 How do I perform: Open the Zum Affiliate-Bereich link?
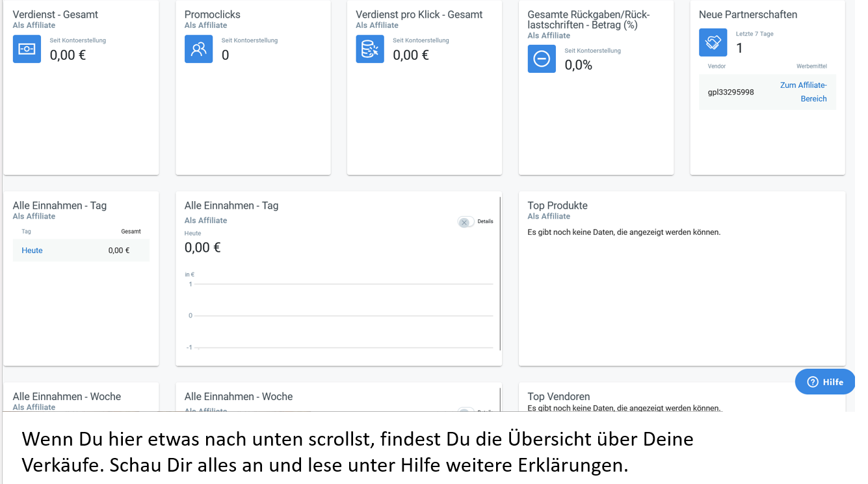tap(804, 92)
